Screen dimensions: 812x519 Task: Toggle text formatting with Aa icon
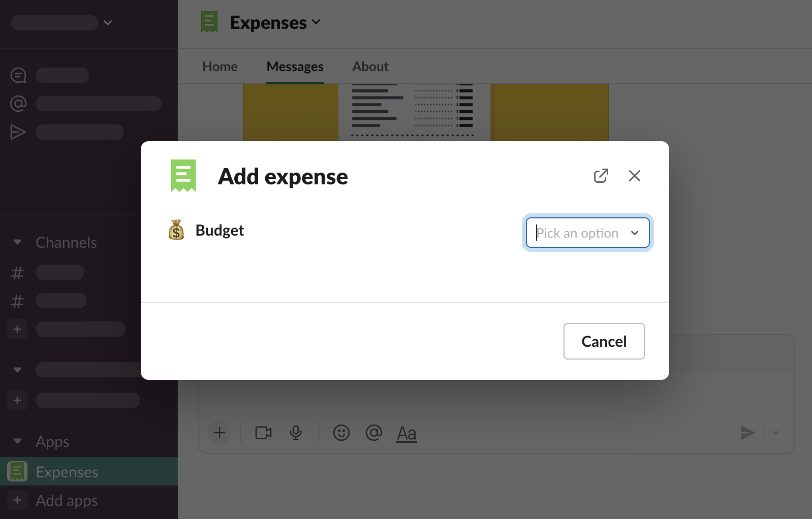tap(407, 433)
